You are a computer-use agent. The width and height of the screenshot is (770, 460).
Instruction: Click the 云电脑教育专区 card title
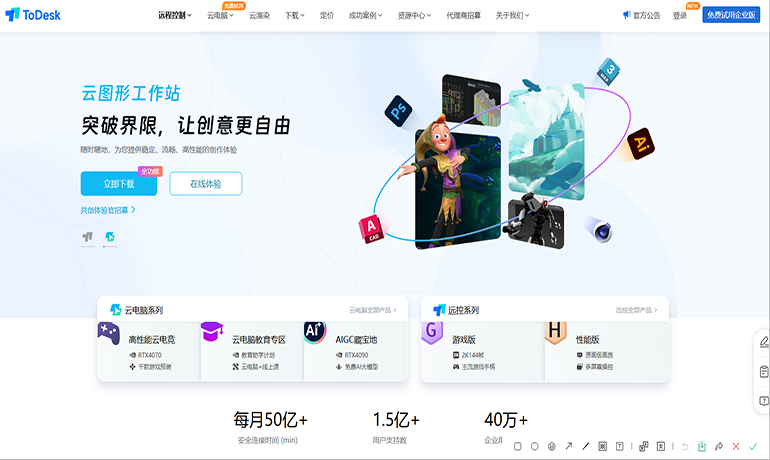click(259, 339)
